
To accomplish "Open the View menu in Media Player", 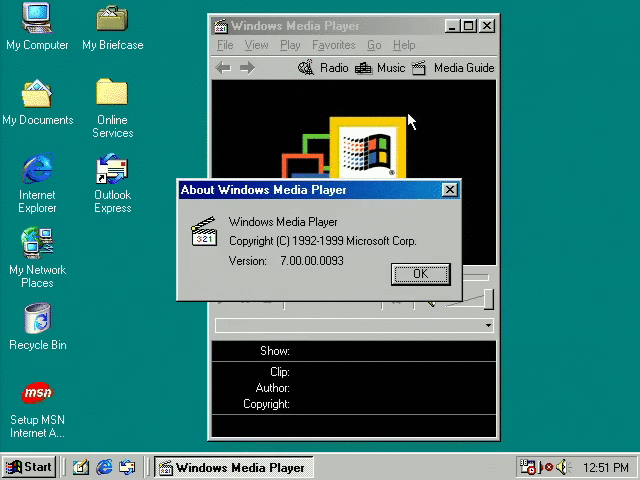I will pos(256,45).
